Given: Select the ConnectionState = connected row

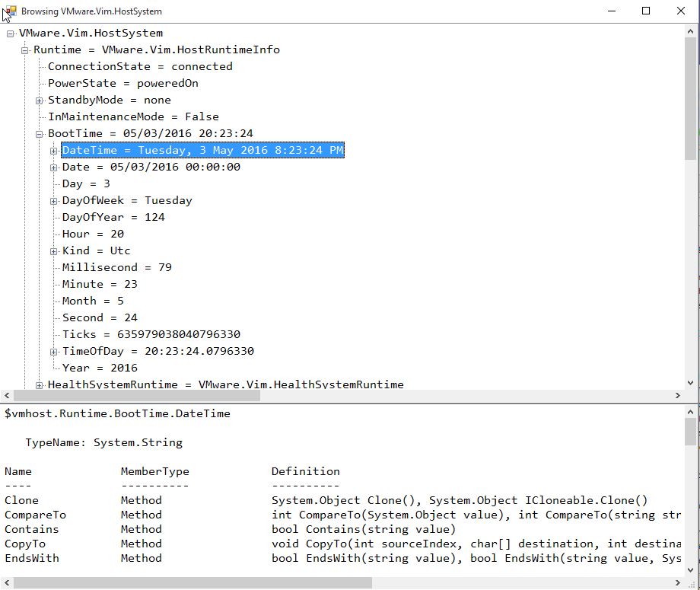Looking at the screenshot, I should (140, 66).
